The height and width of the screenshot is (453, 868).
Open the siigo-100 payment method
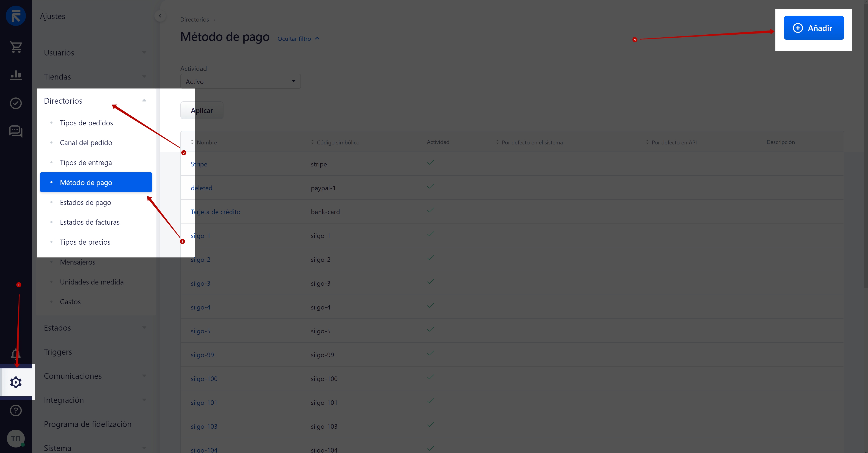[204, 379]
